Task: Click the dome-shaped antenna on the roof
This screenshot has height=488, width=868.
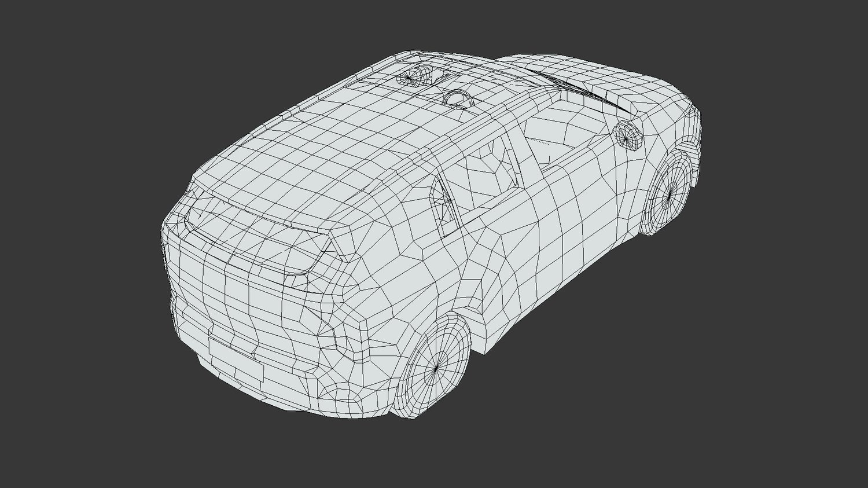Action: pos(458,98)
